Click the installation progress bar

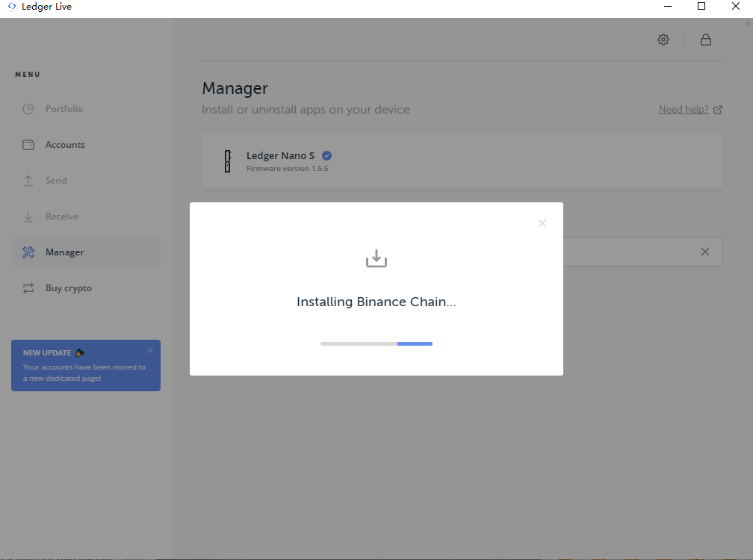(376, 343)
